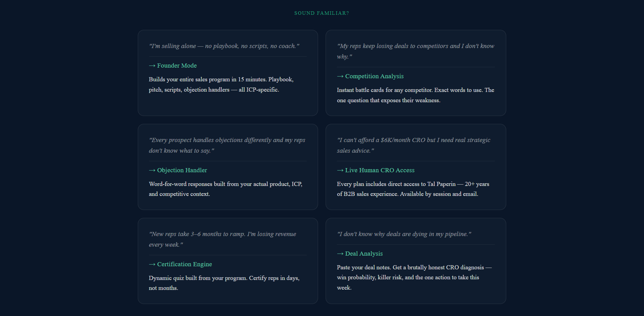Select the card quoting "I'm selling alone"
The height and width of the screenshot is (316, 644).
(228, 73)
